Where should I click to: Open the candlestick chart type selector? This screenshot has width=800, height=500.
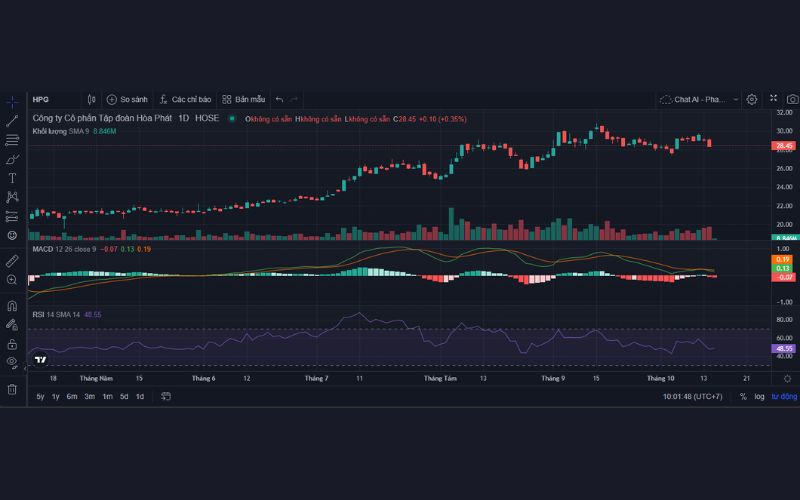(91, 100)
